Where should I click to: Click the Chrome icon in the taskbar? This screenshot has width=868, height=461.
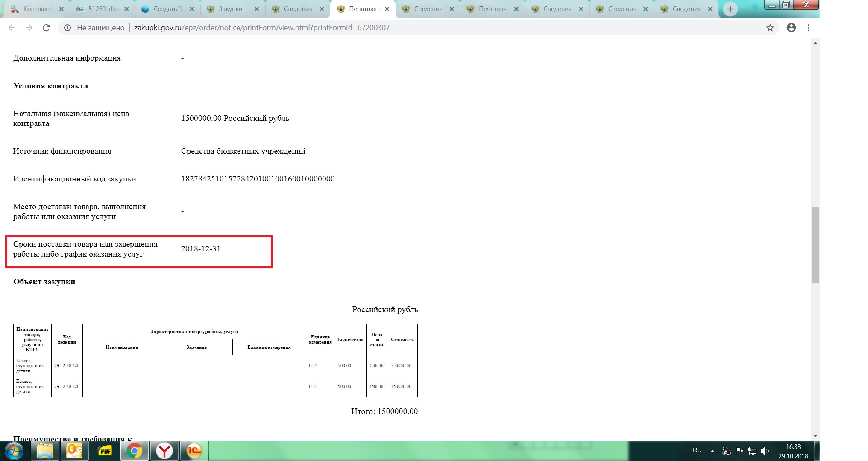click(134, 451)
